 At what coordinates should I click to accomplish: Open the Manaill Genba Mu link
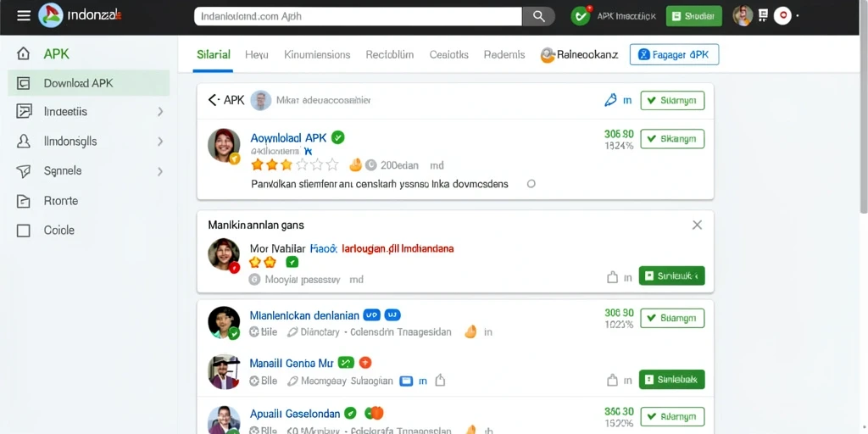pos(292,363)
